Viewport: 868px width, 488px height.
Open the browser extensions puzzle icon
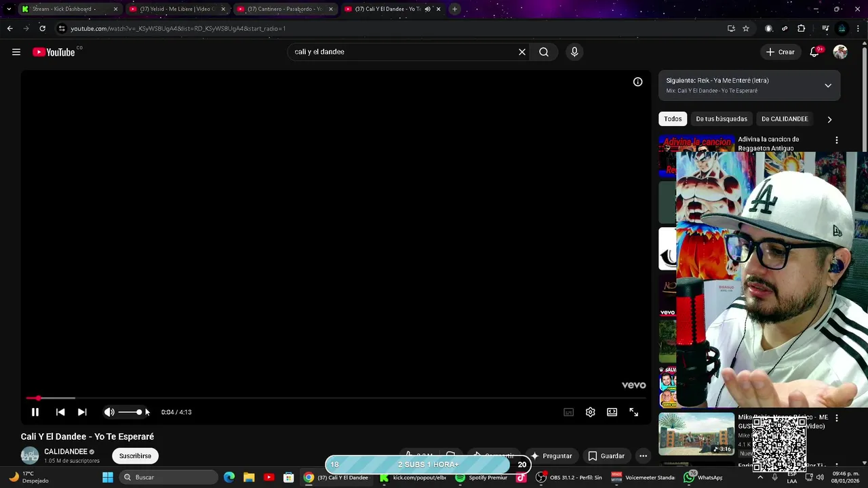tap(802, 28)
